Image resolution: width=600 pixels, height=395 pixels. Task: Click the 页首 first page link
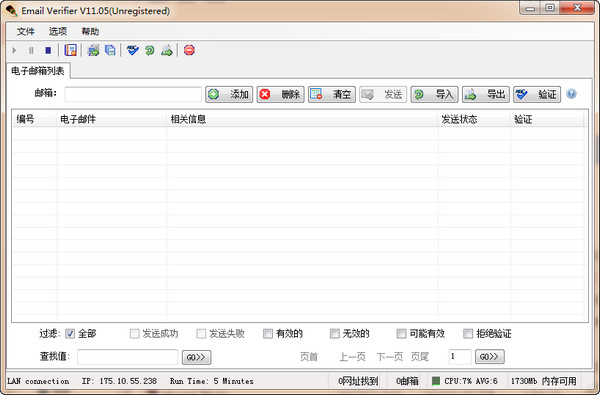(x=309, y=357)
